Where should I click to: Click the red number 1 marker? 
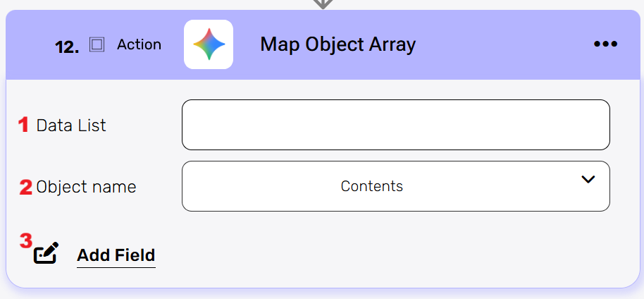[23, 125]
